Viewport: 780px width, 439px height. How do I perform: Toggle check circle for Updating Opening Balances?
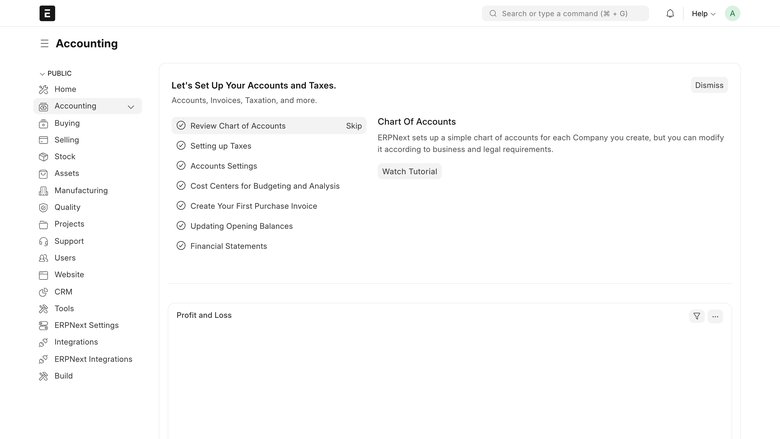[181, 226]
